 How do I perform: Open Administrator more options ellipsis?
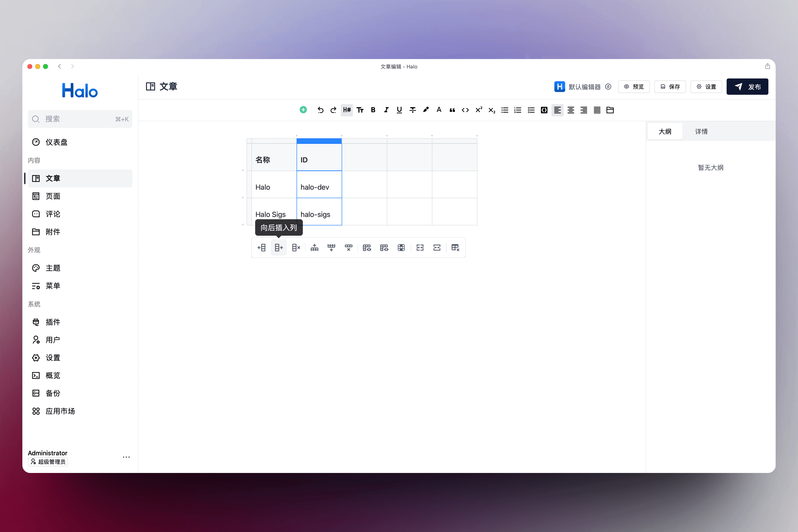[x=126, y=457]
